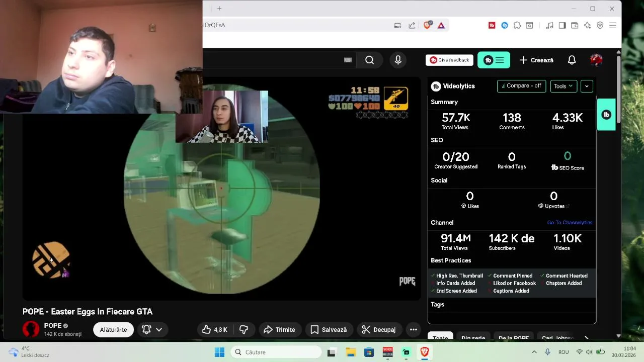Open the Go To Channelytics link

570,222
